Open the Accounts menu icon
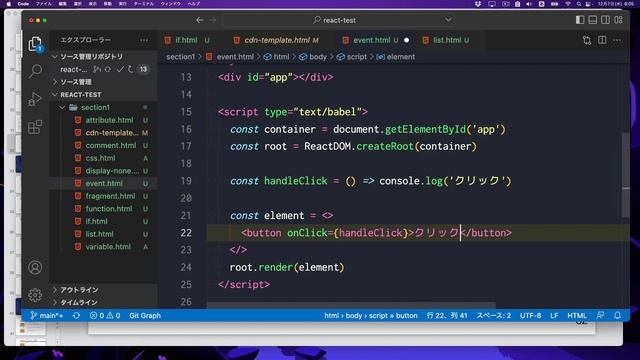This screenshot has height=360, width=640. pos(35,267)
